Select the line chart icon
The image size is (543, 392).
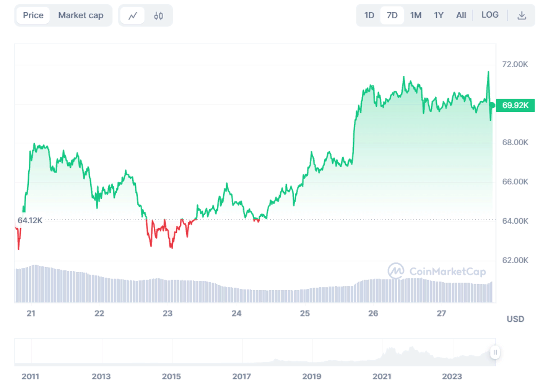coord(132,15)
